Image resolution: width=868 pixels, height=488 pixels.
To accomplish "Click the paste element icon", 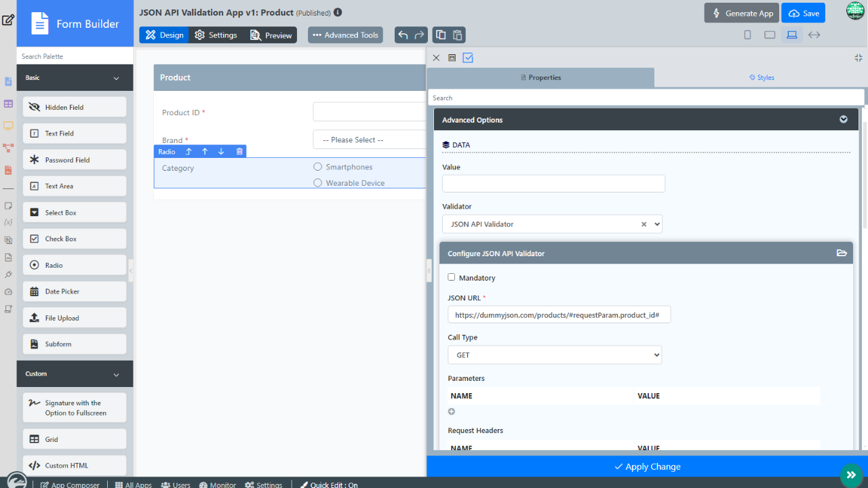I will tap(458, 35).
